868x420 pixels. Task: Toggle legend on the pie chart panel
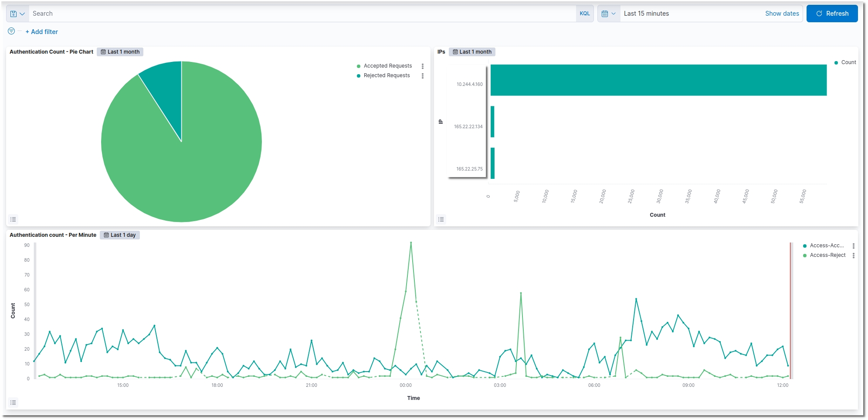[13, 219]
